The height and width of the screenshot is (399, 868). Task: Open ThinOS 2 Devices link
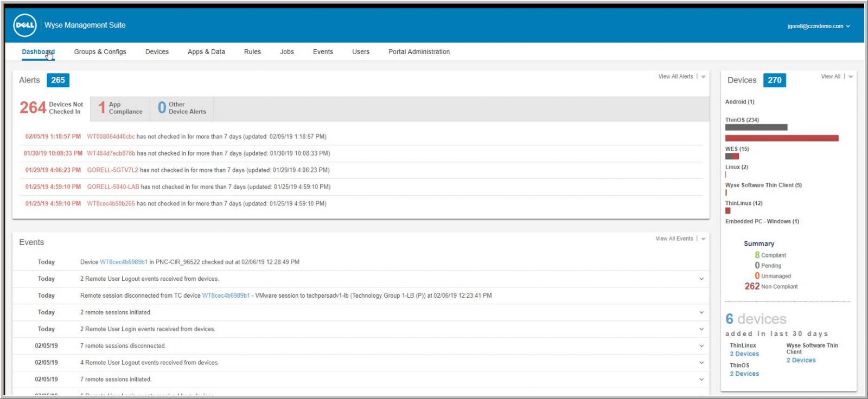[x=744, y=374]
